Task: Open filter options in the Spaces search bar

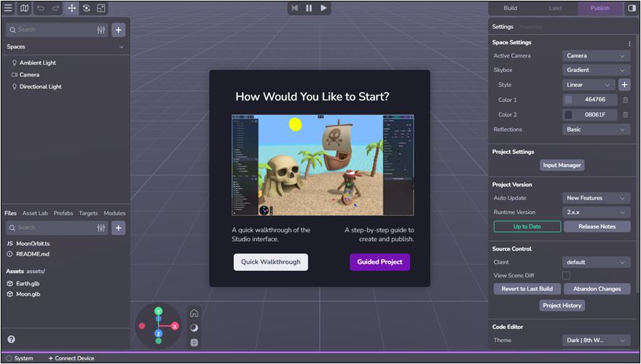Action: pos(101,30)
